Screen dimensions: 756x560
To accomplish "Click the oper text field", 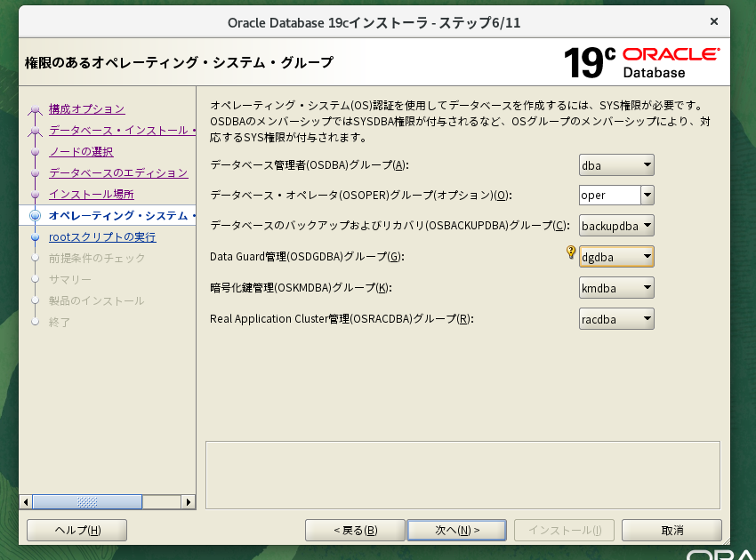I will [610, 196].
